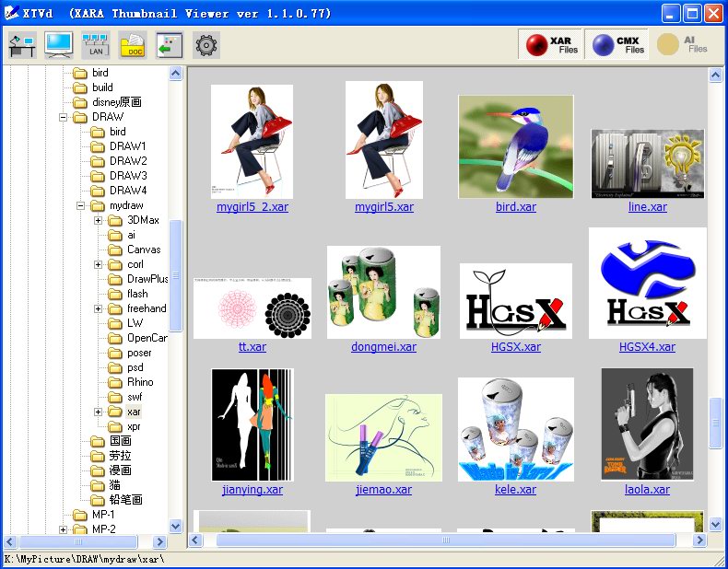This screenshot has width=728, height=569.
Task: Click the folder tree horizontal scrollbar thumb
Action: point(78,541)
